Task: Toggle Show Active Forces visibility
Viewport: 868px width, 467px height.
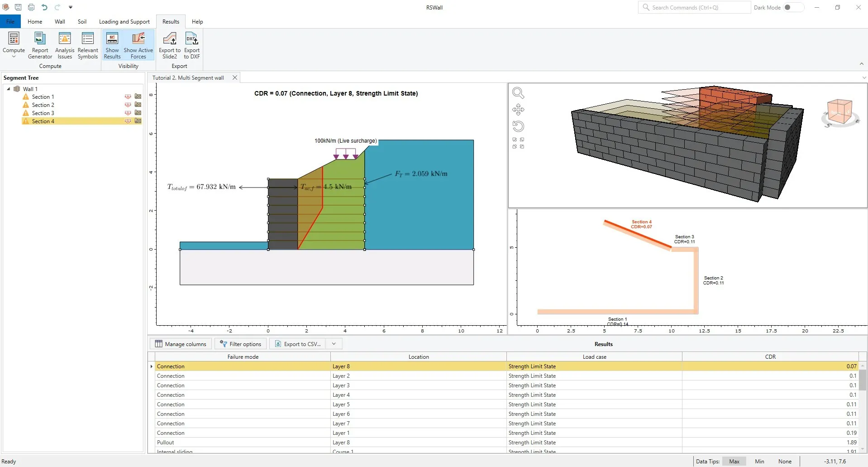Action: pos(138,45)
